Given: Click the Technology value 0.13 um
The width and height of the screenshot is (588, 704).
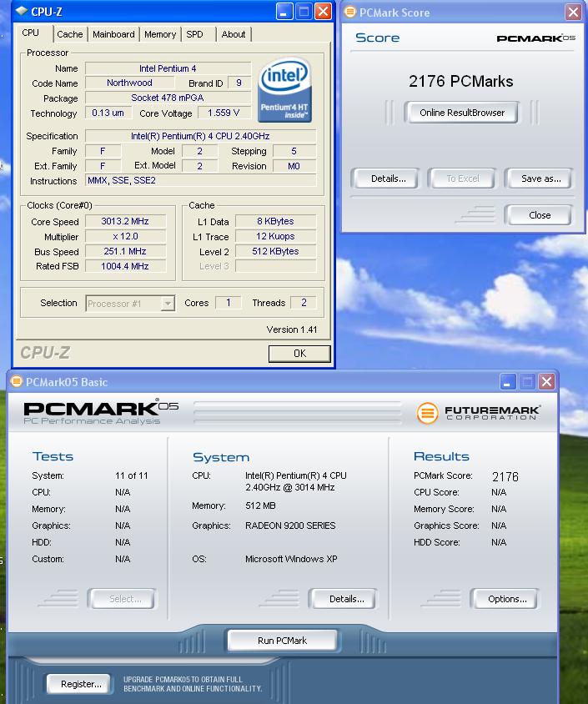Looking at the screenshot, I should [108, 113].
